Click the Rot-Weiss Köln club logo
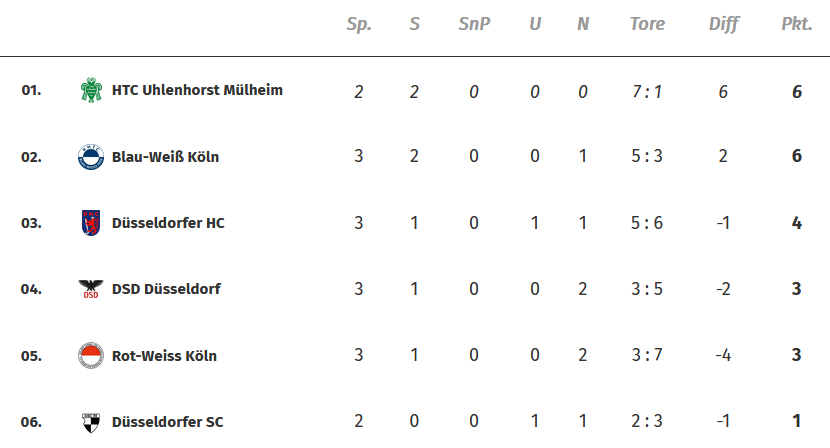The width and height of the screenshot is (830, 448). [91, 355]
